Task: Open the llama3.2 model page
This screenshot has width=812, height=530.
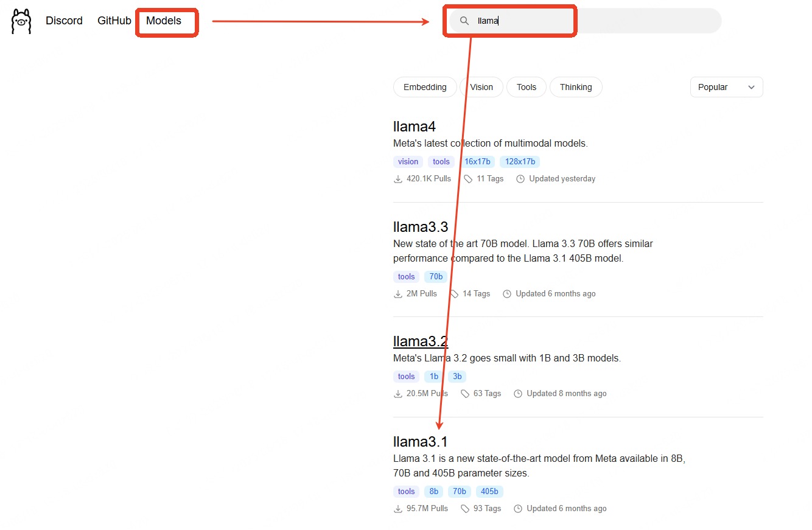Action: click(421, 341)
